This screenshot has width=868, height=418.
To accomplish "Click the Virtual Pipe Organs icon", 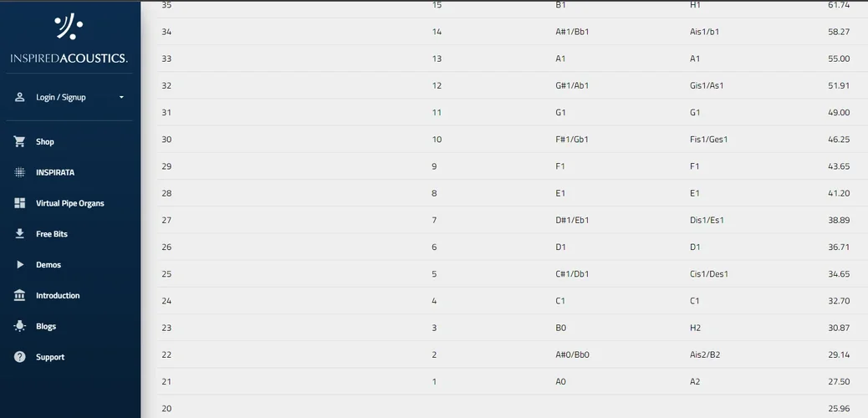I will tap(19, 203).
